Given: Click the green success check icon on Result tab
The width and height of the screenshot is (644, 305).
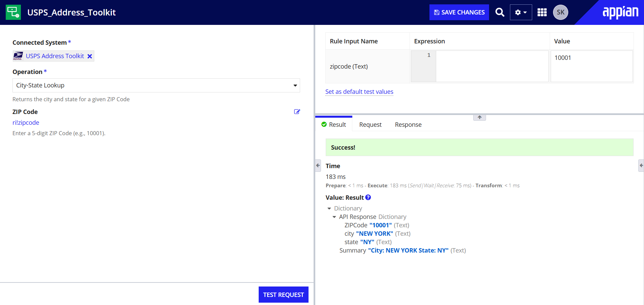Looking at the screenshot, I should (x=324, y=124).
